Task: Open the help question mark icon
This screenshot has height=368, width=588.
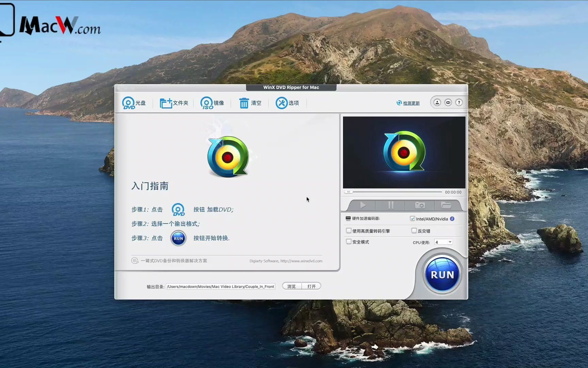Action: pyautogui.click(x=459, y=102)
